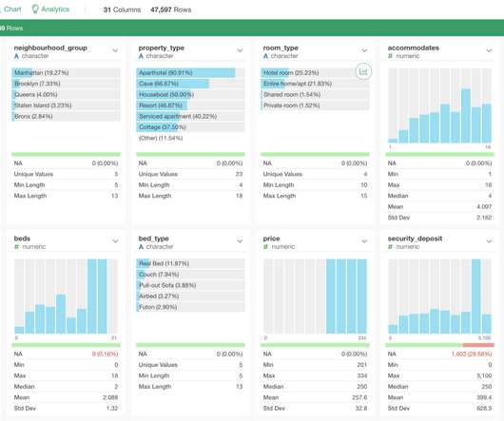The image size is (504, 421).
Task: Click the neighbourhood_group column title
Action: pyautogui.click(x=50, y=48)
